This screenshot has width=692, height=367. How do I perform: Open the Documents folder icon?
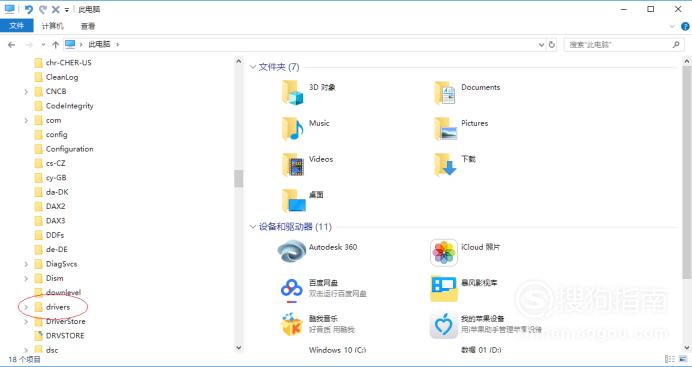click(444, 92)
